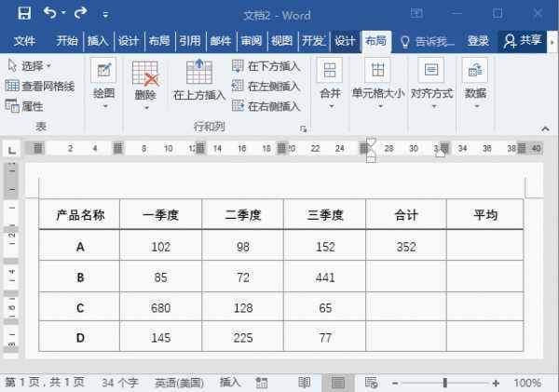Click the 34 个字 word count
The height and width of the screenshot is (392, 559).
coord(120,383)
